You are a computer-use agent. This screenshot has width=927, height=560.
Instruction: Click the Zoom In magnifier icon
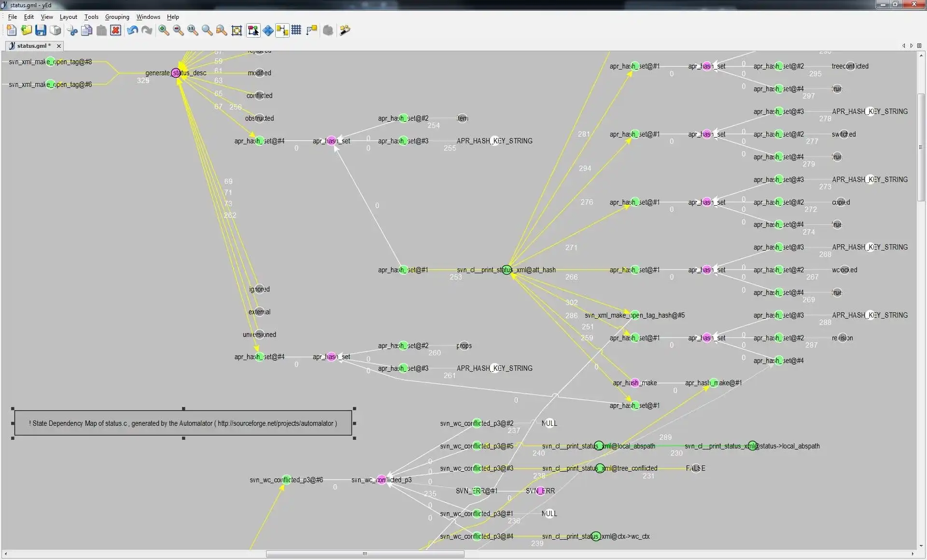(x=164, y=30)
